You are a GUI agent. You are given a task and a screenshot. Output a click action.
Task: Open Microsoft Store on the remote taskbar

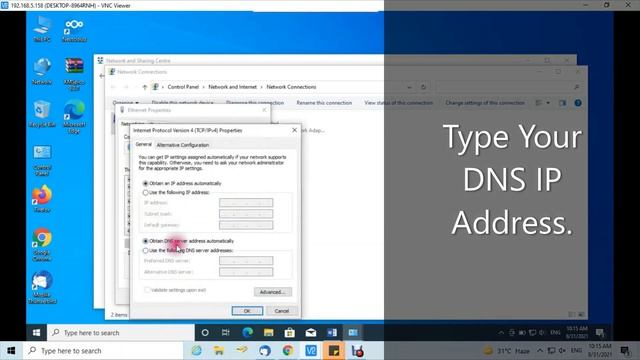290,333
